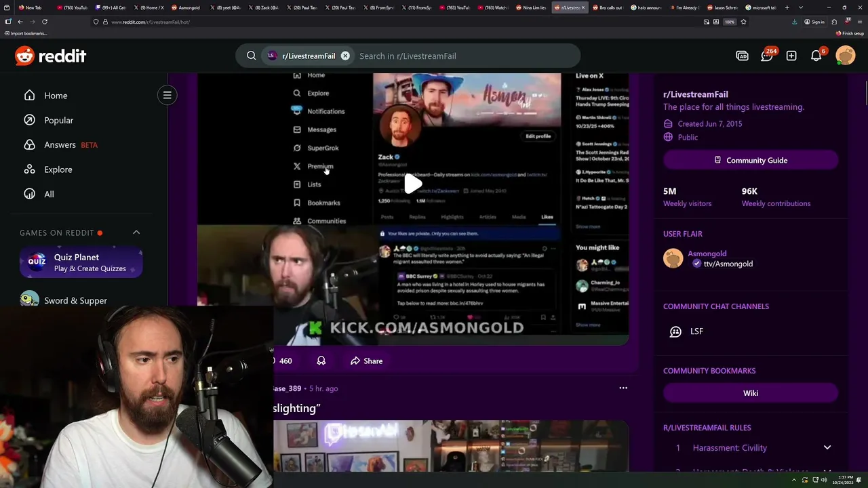This screenshot has width=868, height=488.
Task: Open Asmongold user flair name
Action: coord(707,253)
